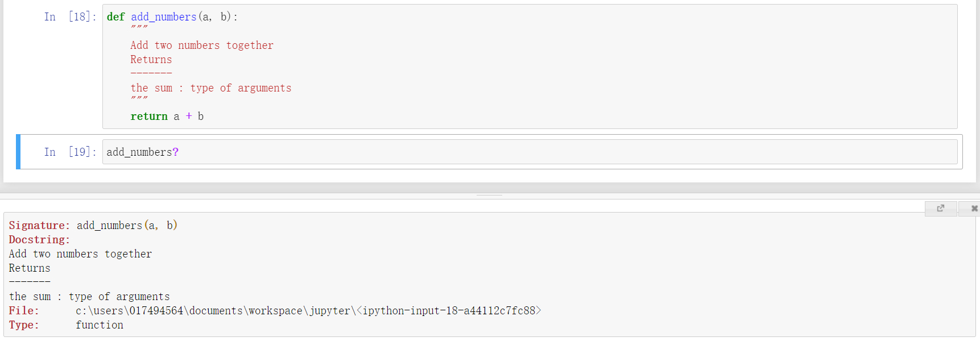Click the def add_numbers(a, b) line
The width and height of the screenshot is (980, 341).
(x=172, y=17)
